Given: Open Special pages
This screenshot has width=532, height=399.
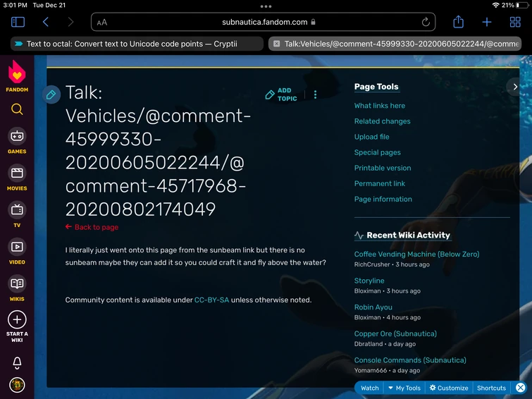Looking at the screenshot, I should (x=377, y=152).
